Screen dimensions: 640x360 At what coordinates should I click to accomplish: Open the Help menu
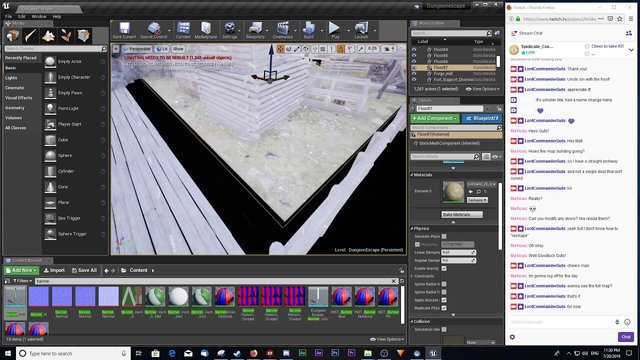(x=57, y=16)
